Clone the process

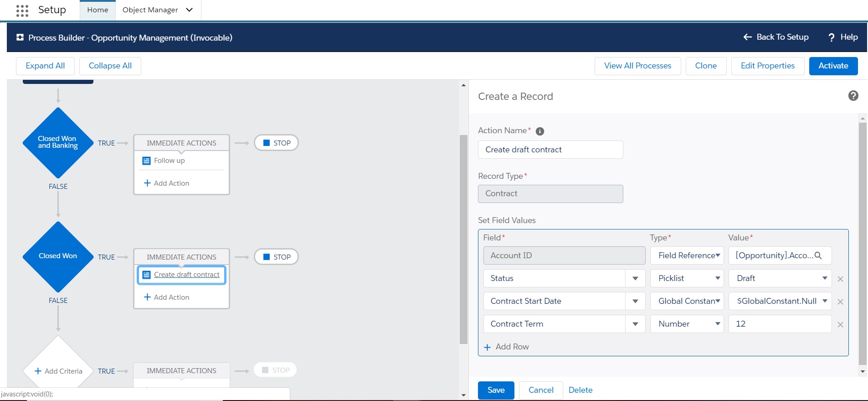[x=706, y=66]
